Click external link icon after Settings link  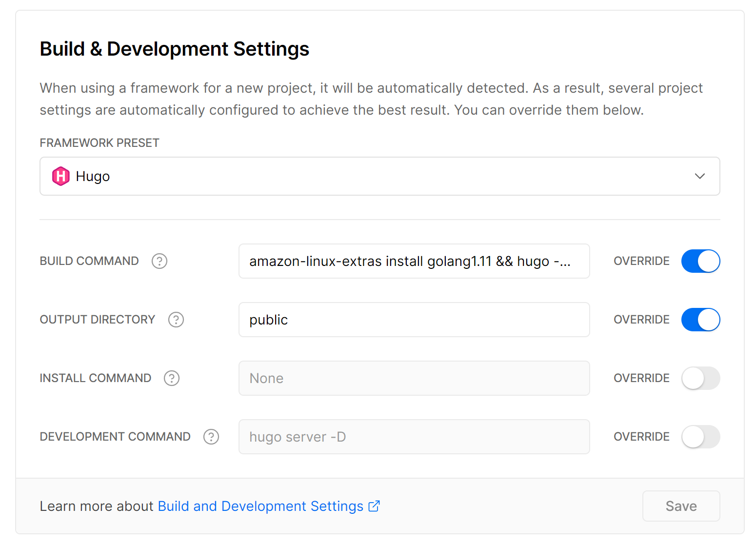tap(374, 506)
